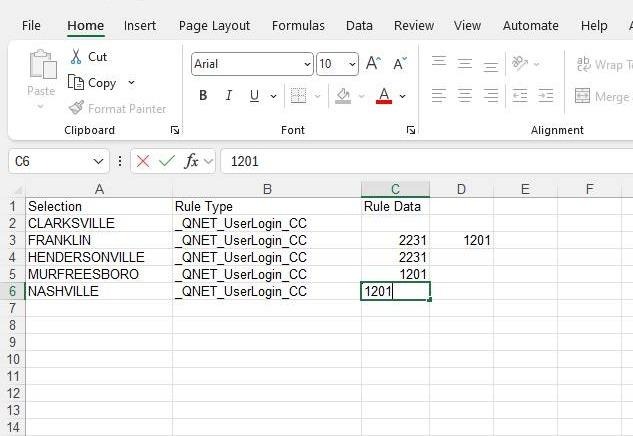Image resolution: width=633 pixels, height=436 pixels.
Task: Expand font color options arrow
Action: click(x=402, y=96)
